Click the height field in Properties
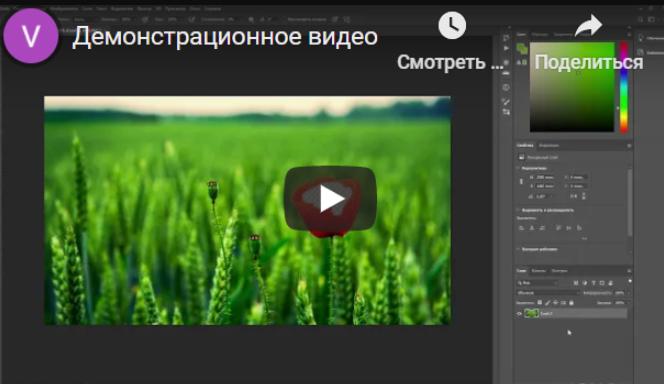 click(545, 186)
